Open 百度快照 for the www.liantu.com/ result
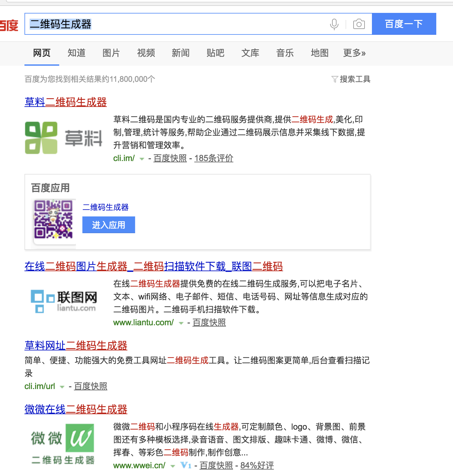Viewport: 453px width, 476px height. pos(209,322)
